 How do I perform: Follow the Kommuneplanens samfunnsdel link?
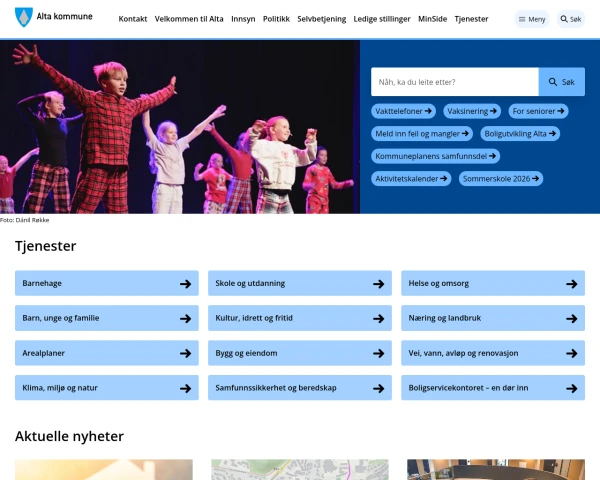tap(435, 156)
